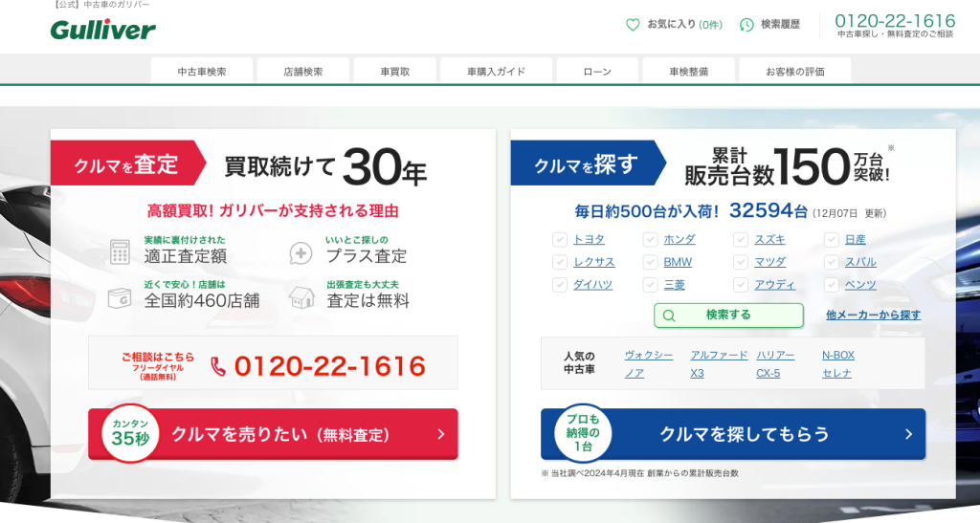This screenshot has height=523, width=980.
Task: Click the store icon for 全国約460店舗
Action: pyautogui.click(x=120, y=297)
